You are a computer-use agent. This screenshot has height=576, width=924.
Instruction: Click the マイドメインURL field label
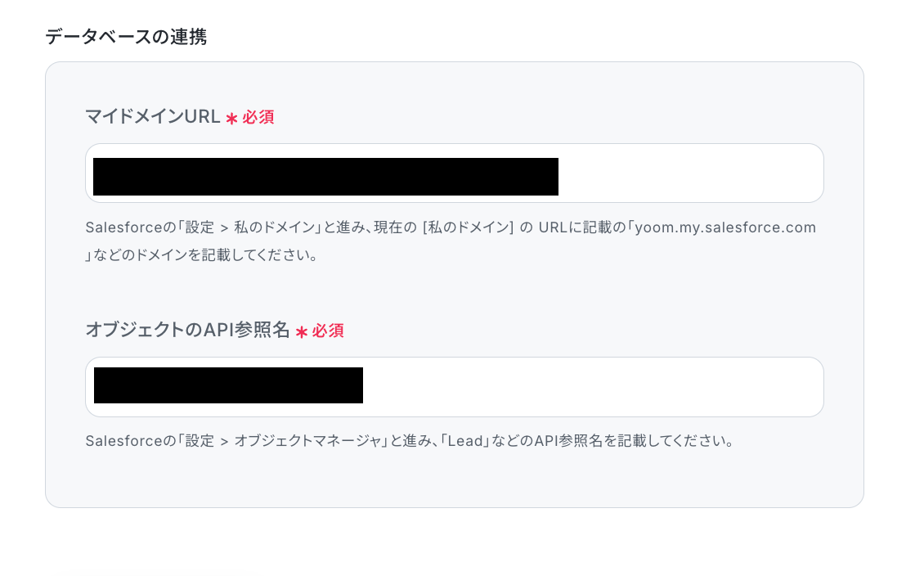153,117
